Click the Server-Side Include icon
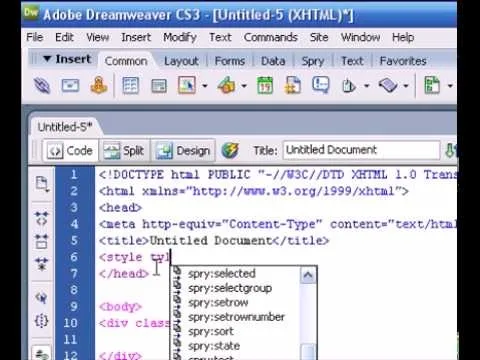The image size is (480, 360). click(293, 86)
